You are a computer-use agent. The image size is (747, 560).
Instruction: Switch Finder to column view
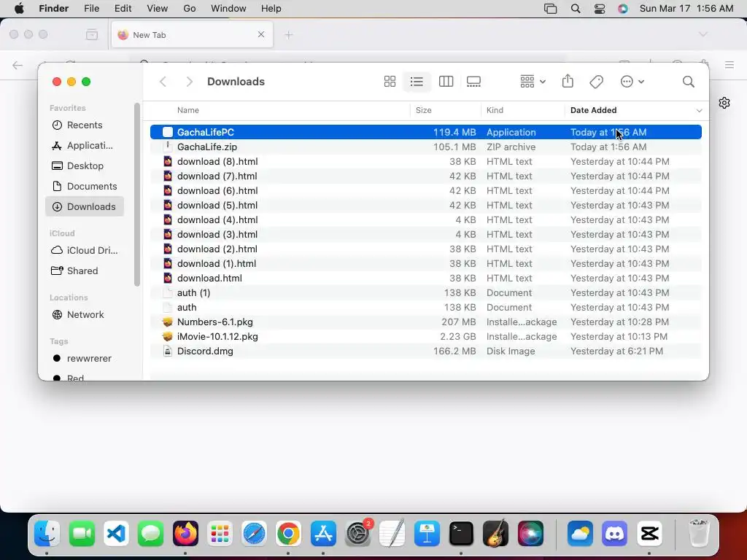pos(446,82)
